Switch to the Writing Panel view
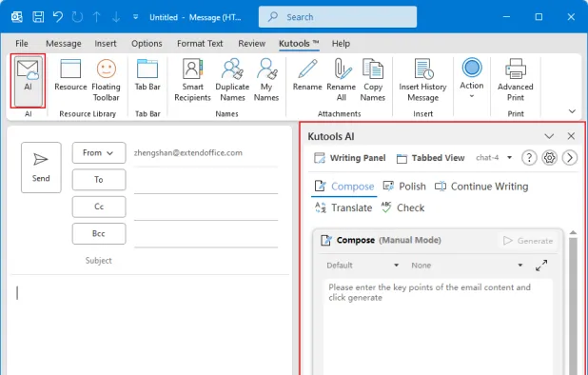This screenshot has width=588, height=375. tap(350, 158)
